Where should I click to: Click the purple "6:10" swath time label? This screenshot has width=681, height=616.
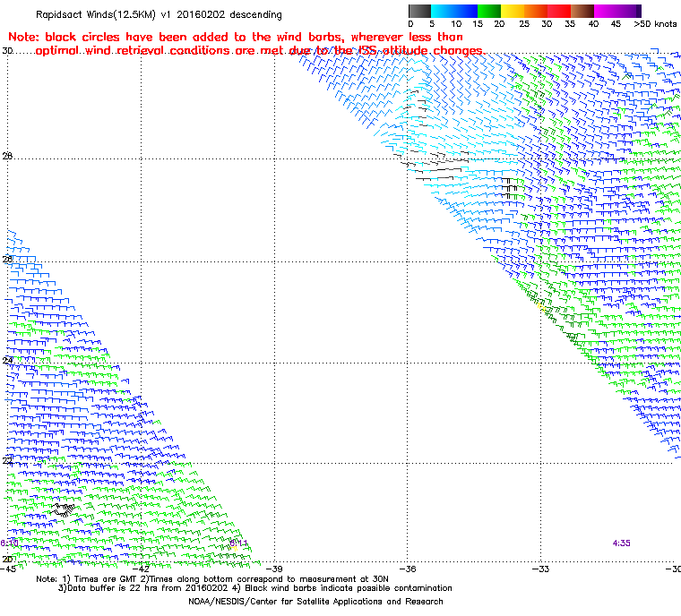coord(9,543)
